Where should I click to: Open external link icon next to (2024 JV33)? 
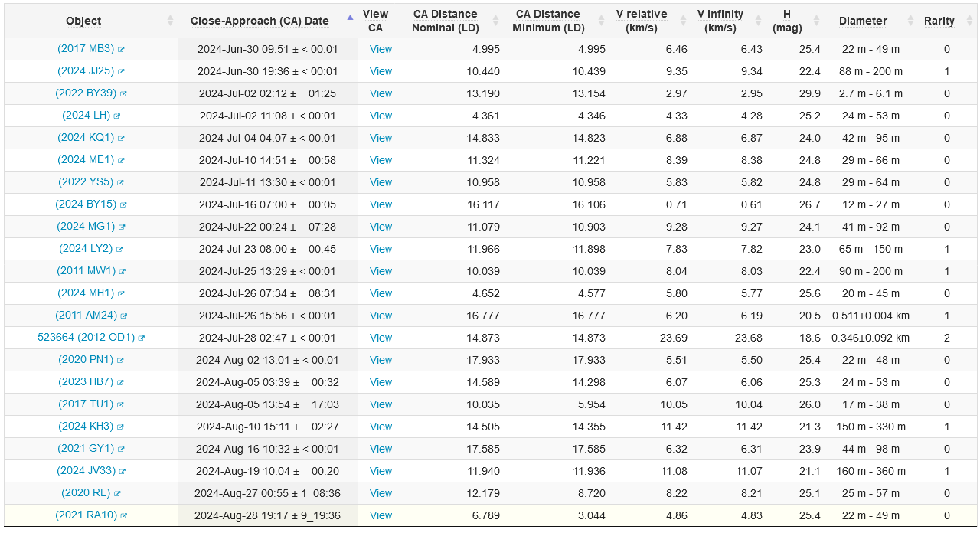pos(122,471)
